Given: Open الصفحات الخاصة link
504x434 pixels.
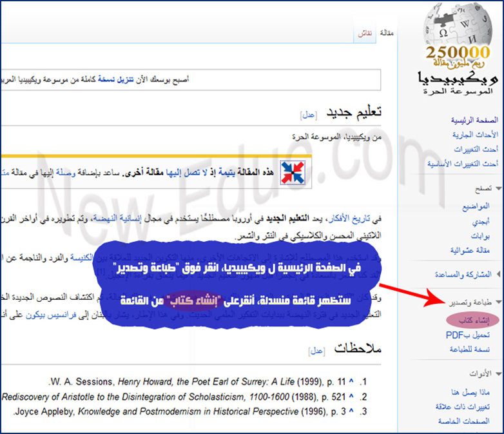Looking at the screenshot, I should point(464,421).
